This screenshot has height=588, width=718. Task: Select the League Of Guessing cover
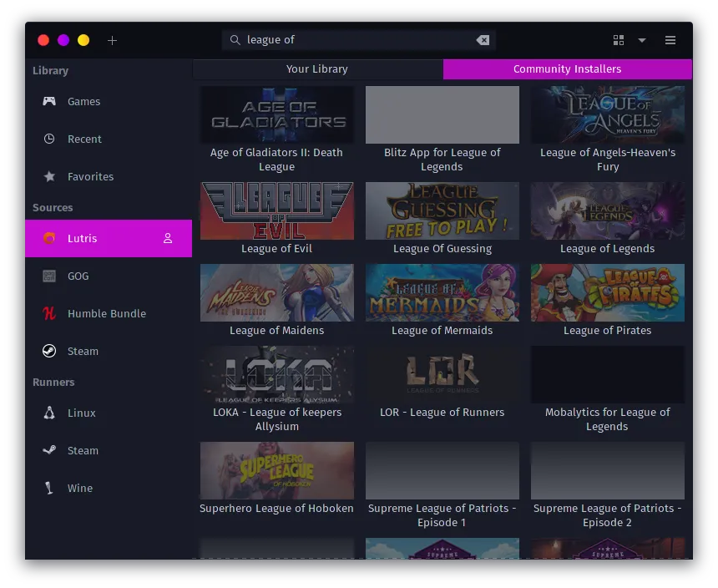442,210
